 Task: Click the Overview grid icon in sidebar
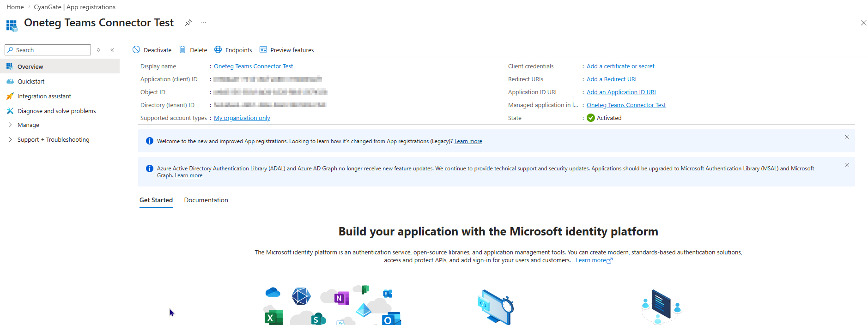10,66
